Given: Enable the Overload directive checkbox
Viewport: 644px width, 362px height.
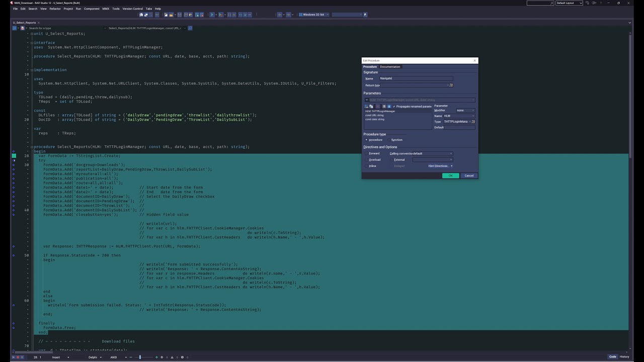Looking at the screenshot, I should point(366,160).
